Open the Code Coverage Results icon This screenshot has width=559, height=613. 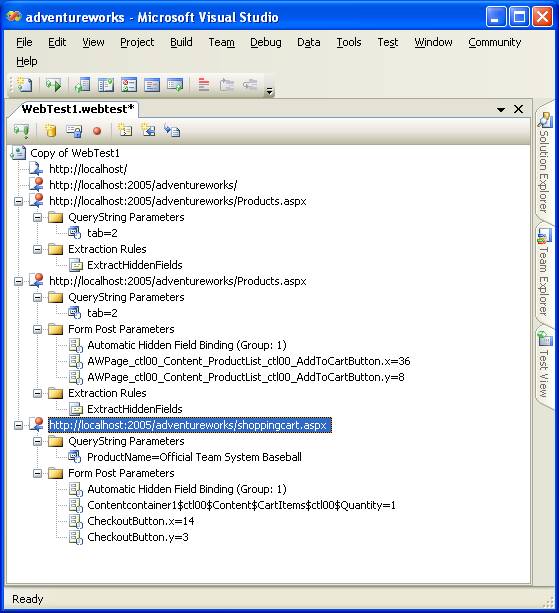tap(152, 84)
